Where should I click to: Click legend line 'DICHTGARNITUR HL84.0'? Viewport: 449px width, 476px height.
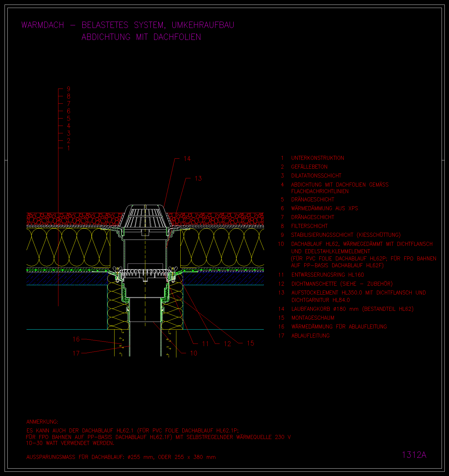321,300
